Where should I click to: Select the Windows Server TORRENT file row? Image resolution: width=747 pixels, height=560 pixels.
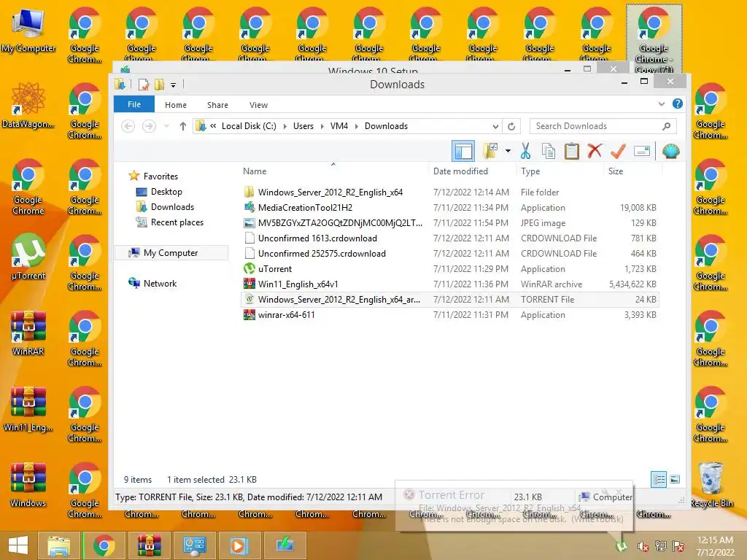[x=450, y=300]
